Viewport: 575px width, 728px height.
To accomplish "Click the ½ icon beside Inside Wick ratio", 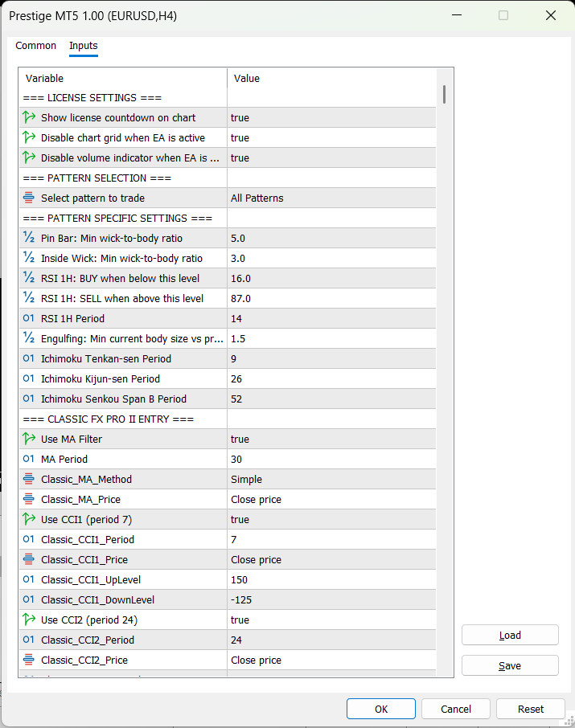I will pyautogui.click(x=29, y=258).
